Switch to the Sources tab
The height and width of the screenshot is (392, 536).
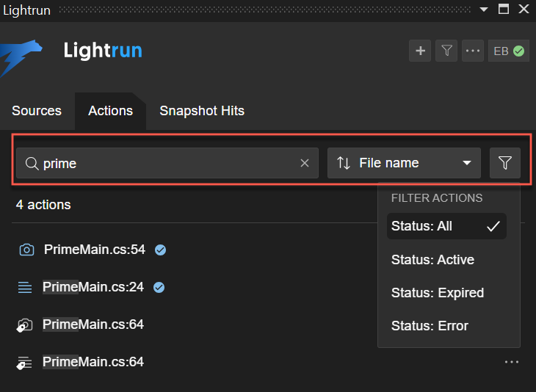[x=37, y=111]
